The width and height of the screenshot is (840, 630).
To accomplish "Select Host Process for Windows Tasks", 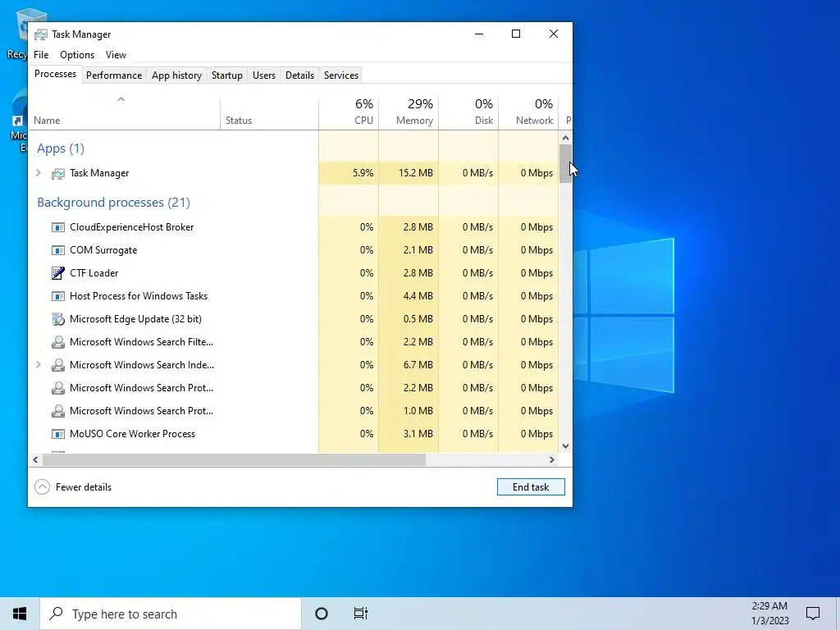I will [138, 296].
